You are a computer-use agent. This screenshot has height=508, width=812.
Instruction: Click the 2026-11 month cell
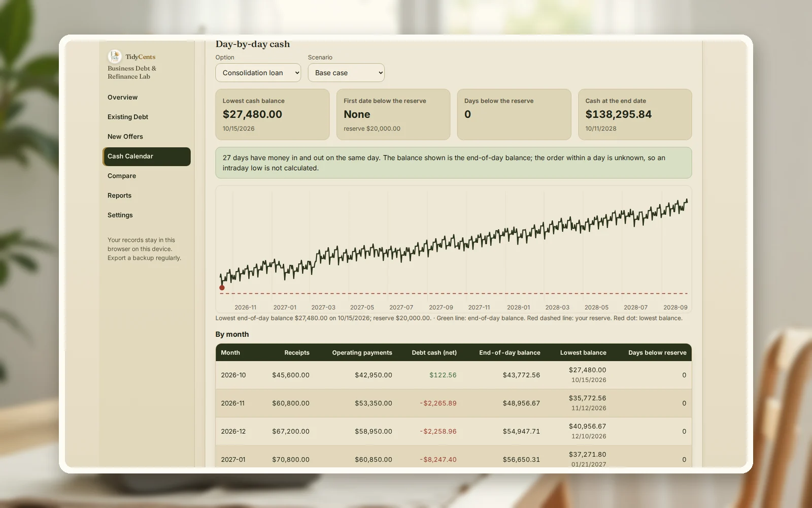[232, 403]
